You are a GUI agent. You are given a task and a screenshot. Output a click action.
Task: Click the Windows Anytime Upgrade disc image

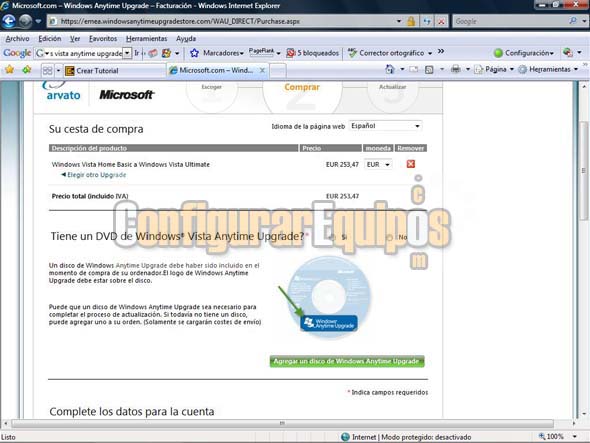point(329,297)
